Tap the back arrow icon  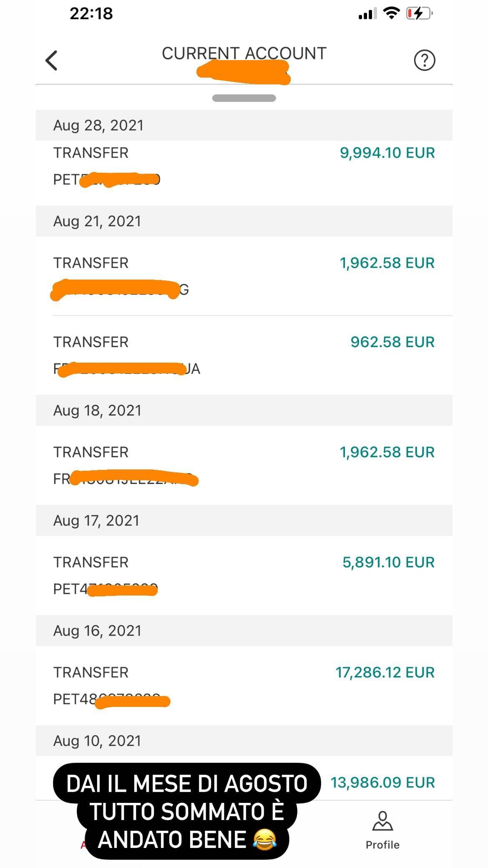[x=51, y=61]
